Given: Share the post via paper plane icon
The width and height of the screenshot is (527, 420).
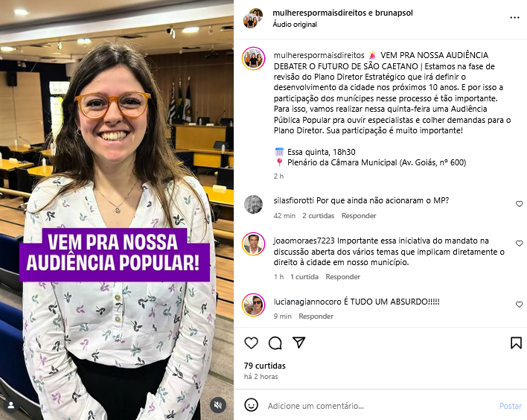Looking at the screenshot, I should click(x=298, y=343).
